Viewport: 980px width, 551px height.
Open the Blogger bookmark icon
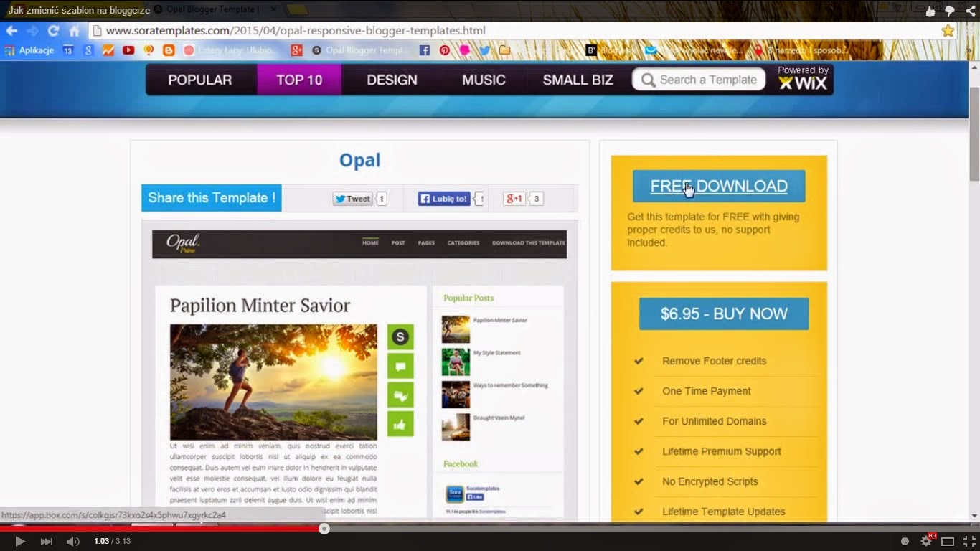[x=169, y=50]
